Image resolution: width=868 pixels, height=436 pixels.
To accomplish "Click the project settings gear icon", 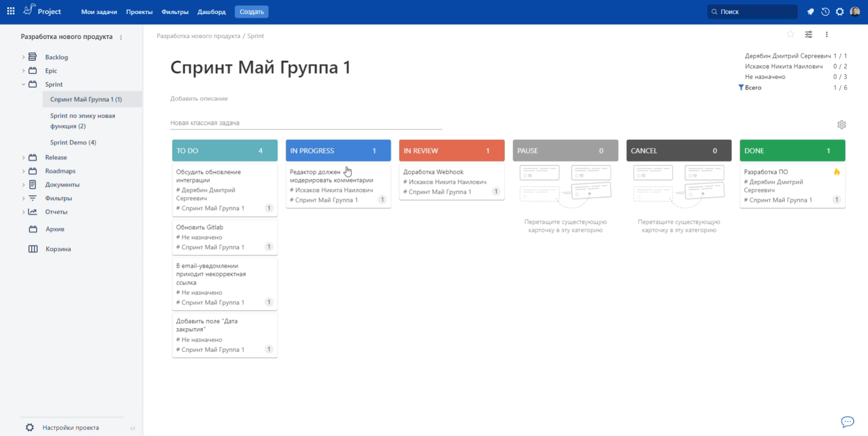I will (30, 427).
